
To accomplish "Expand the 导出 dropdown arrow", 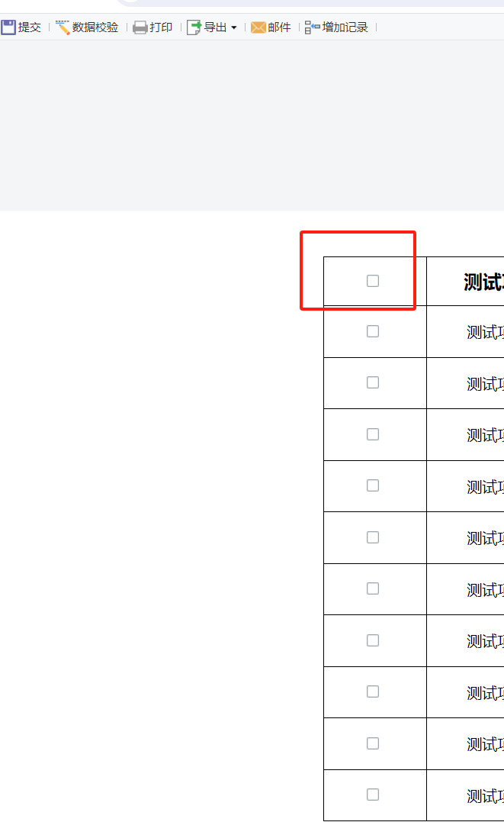I will click(233, 27).
